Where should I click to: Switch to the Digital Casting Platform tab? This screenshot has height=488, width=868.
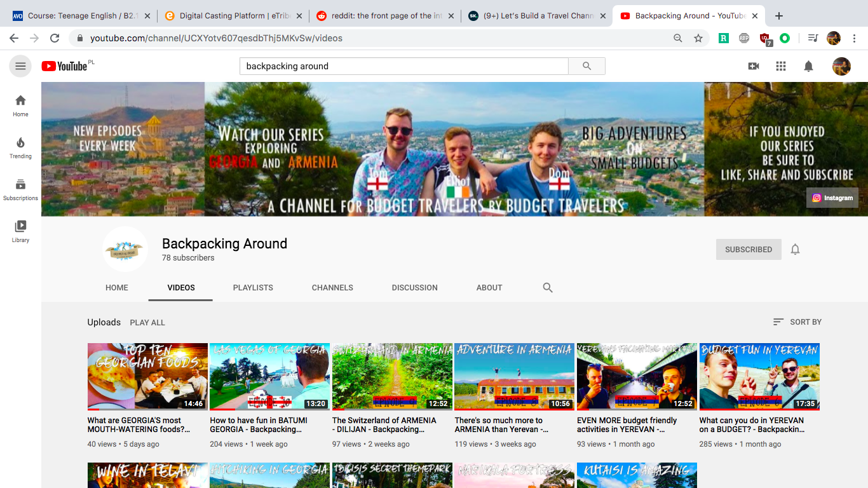pos(233,16)
